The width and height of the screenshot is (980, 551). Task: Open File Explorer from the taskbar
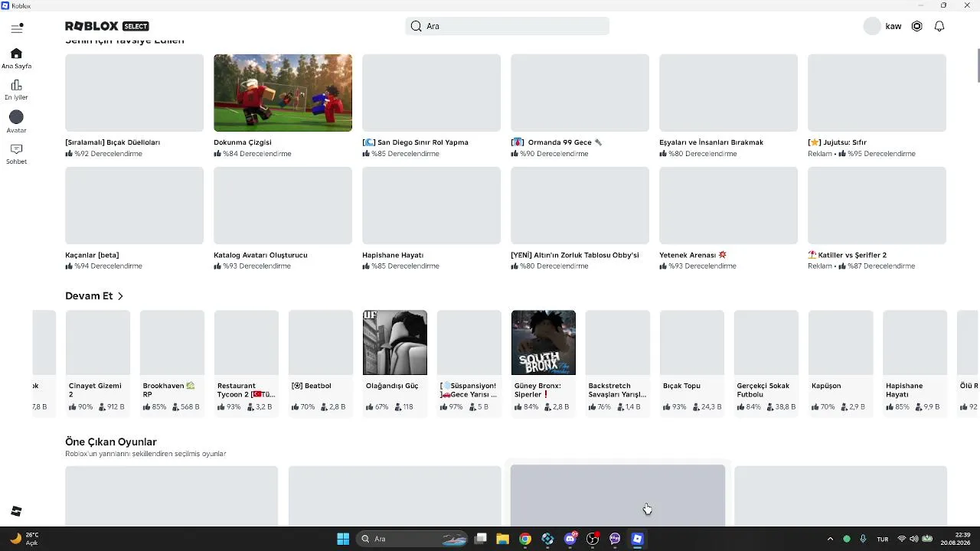(x=503, y=539)
